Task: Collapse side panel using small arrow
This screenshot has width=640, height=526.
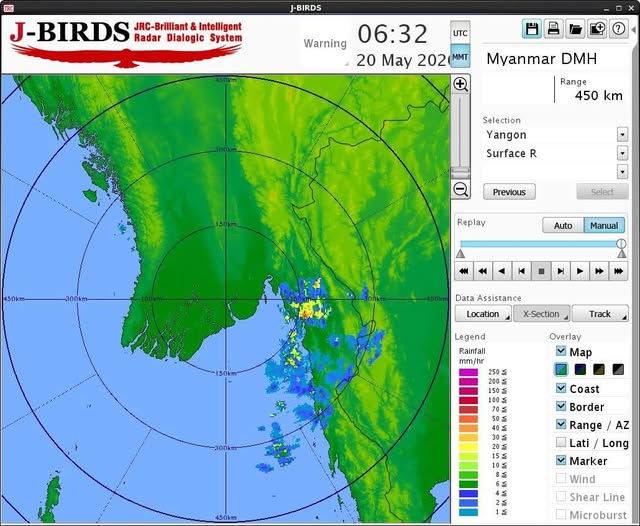Action: pos(633,29)
